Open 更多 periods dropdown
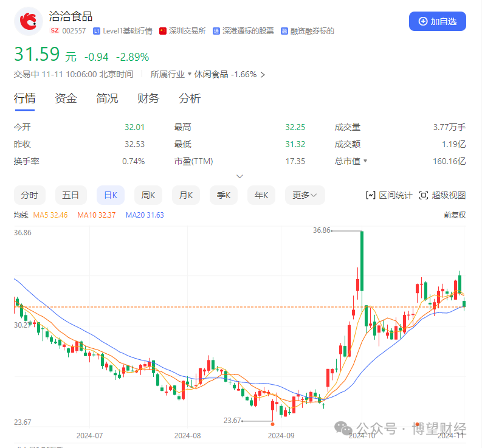The width and height of the screenshot is (482, 448). (x=305, y=195)
